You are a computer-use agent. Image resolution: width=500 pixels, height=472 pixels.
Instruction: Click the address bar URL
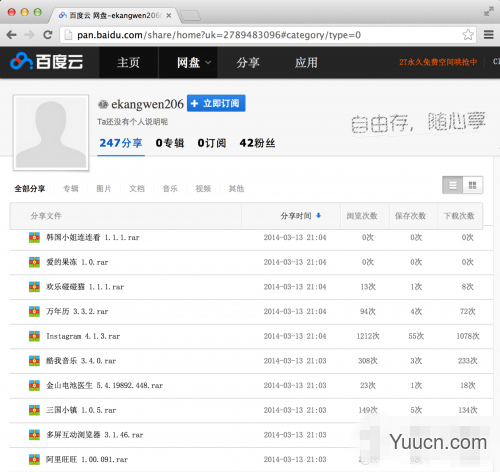pyautogui.click(x=219, y=35)
